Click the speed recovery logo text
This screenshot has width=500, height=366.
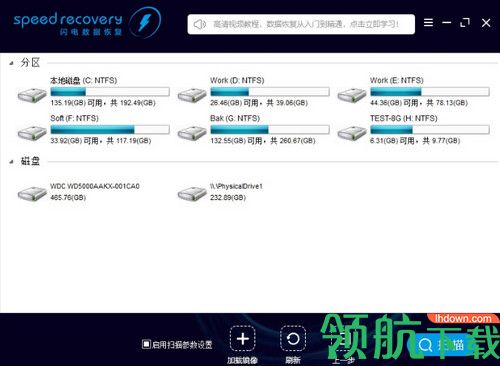[68, 20]
